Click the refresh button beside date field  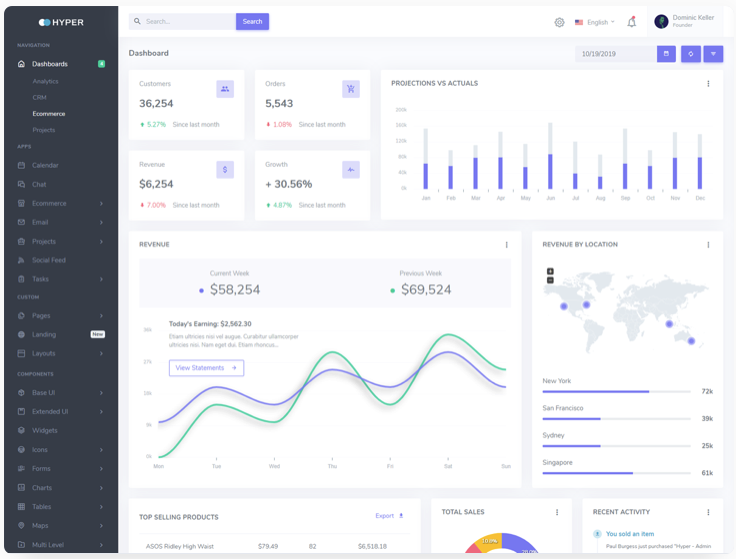click(690, 54)
